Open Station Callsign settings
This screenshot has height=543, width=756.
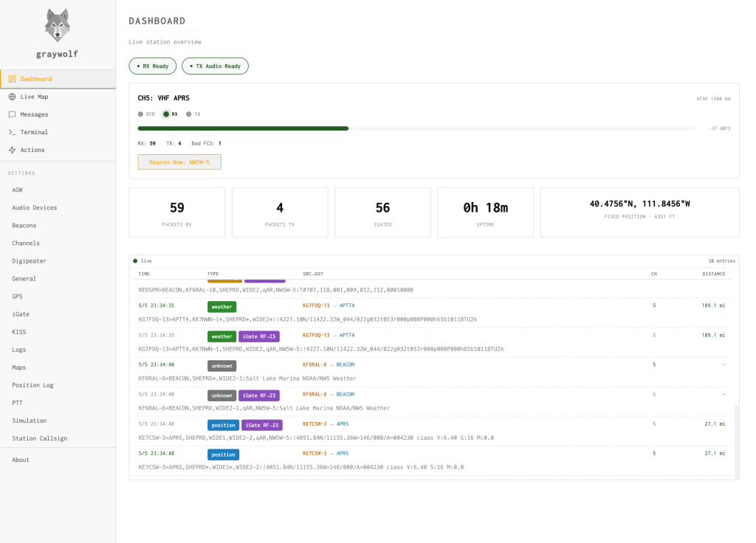[58, 438]
